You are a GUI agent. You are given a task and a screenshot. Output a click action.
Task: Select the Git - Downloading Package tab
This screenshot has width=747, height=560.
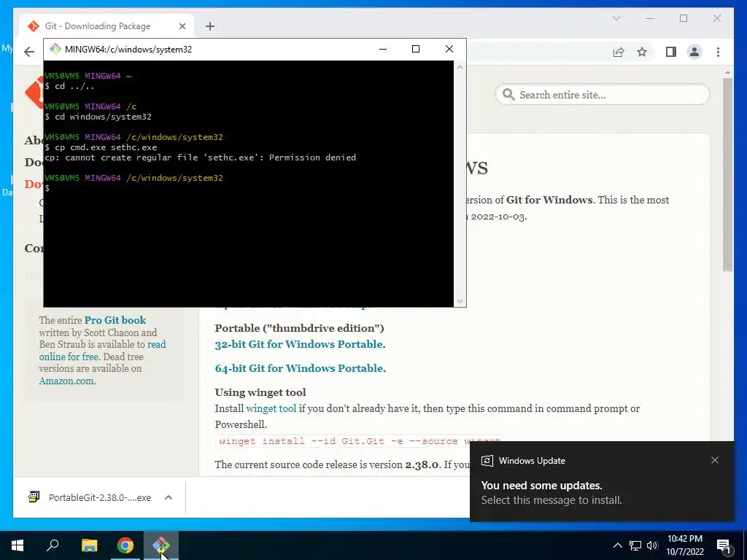pos(107,26)
